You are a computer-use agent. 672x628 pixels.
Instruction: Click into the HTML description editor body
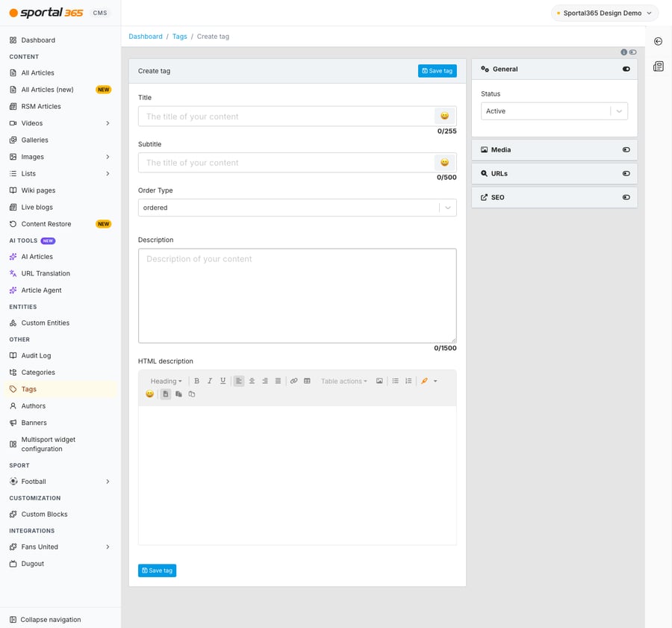click(x=297, y=475)
